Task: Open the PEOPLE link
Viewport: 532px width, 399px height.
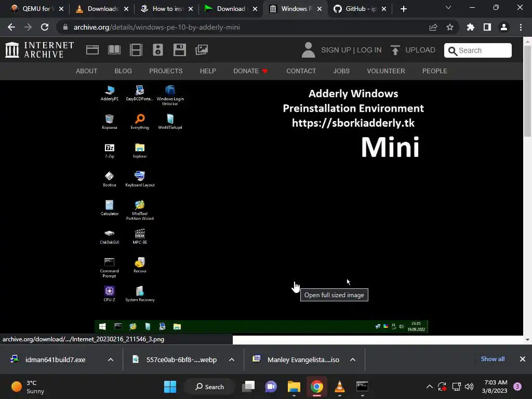Action: (435, 71)
